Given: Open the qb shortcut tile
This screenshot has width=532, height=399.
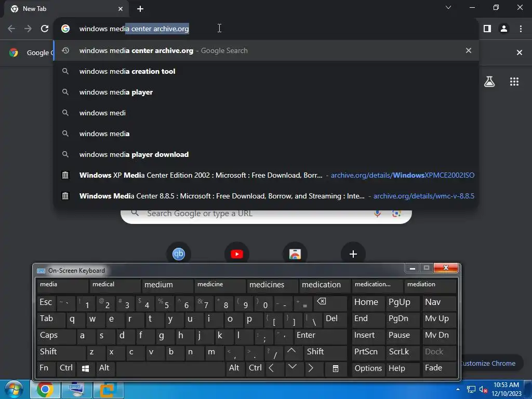Looking at the screenshot, I should point(179,254).
